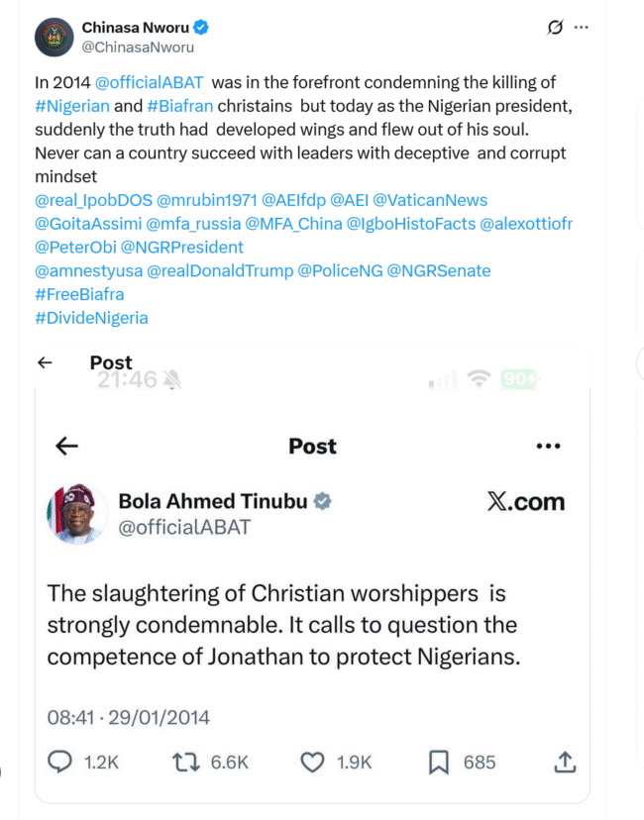Click the Grok icon on the post
This screenshot has height=820, width=644.
pos(555,28)
